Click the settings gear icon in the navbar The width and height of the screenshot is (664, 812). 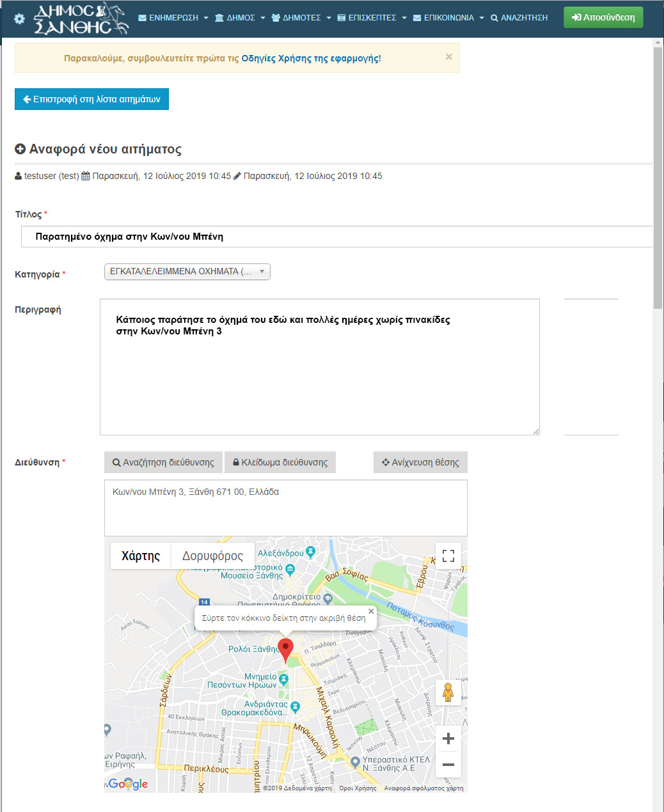tap(20, 19)
